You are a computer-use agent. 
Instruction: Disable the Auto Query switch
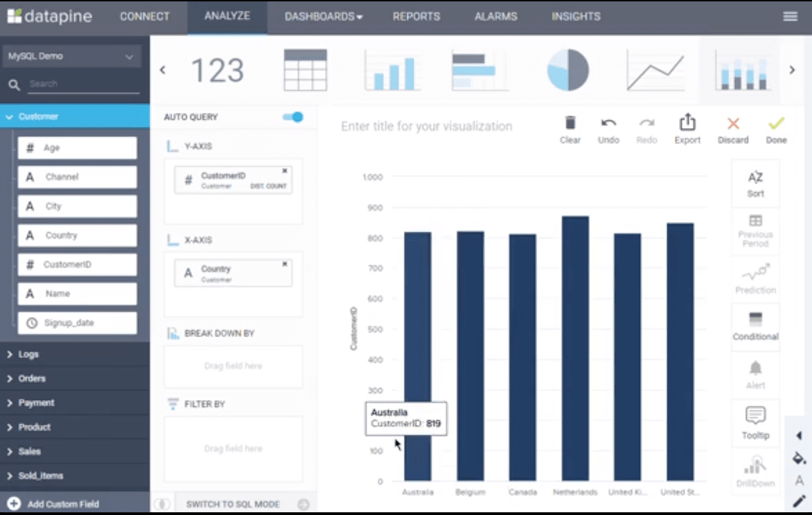click(x=292, y=117)
